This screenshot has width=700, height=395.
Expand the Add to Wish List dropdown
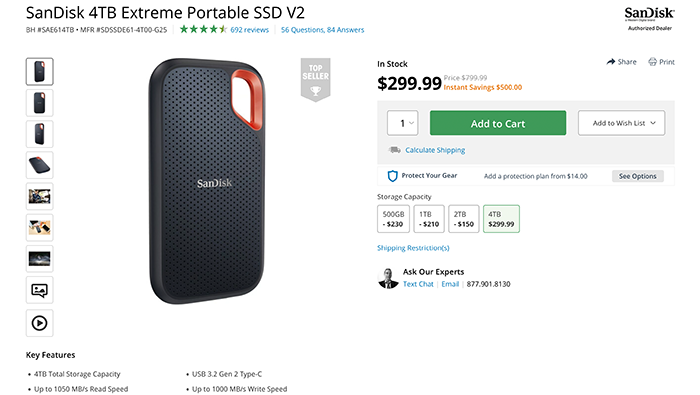[x=621, y=123]
